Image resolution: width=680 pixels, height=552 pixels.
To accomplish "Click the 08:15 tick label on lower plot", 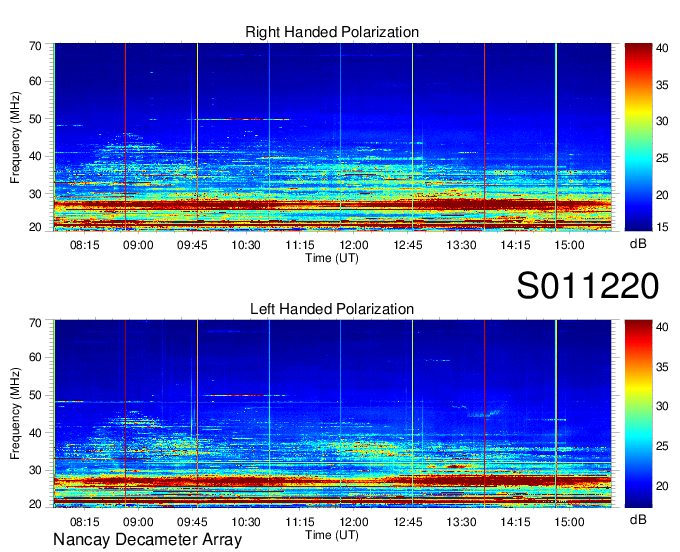I will (x=85, y=522).
